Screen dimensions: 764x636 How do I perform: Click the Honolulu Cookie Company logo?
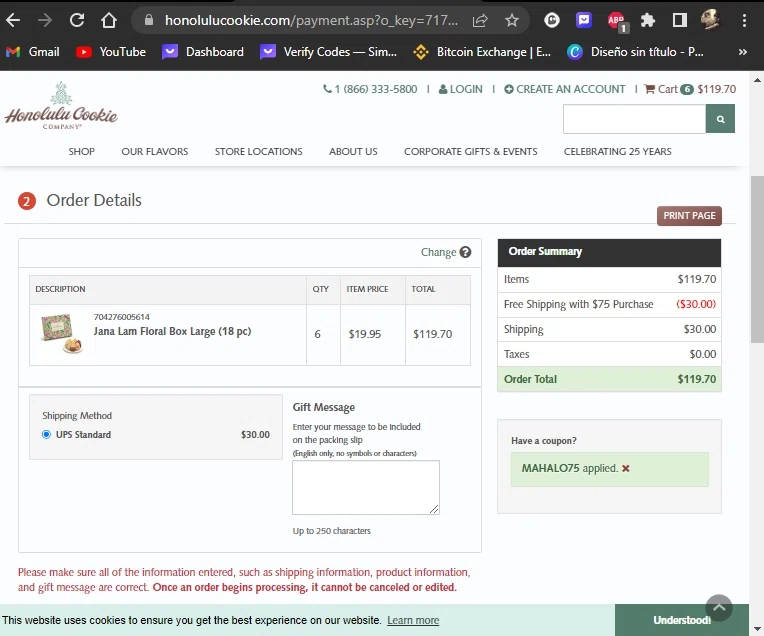[x=61, y=106]
